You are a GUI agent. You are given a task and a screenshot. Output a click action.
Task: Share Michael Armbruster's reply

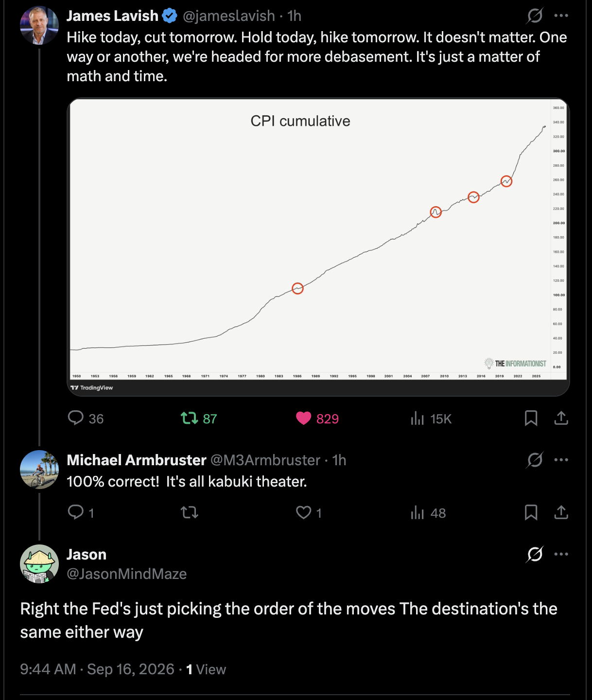tap(561, 512)
